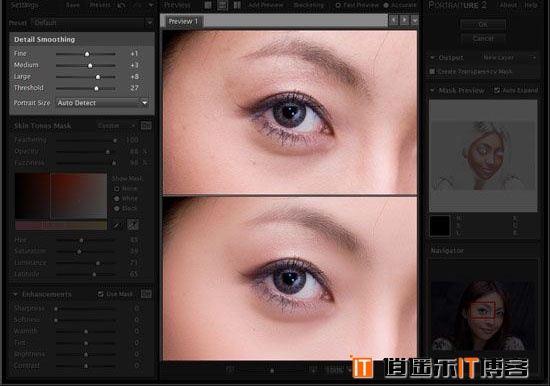Select horizontal split preview layout icon
This screenshot has width=550, height=386.
click(222, 5)
